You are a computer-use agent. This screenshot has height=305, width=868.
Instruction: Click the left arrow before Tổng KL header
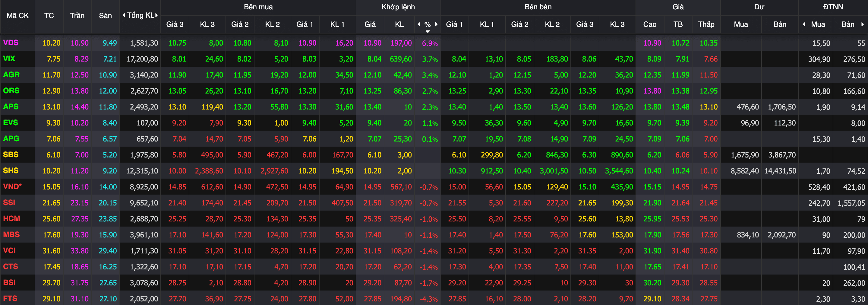[x=124, y=15]
